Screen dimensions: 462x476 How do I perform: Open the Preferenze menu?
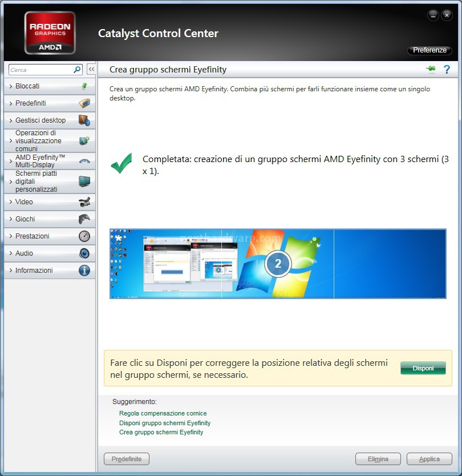(429, 50)
